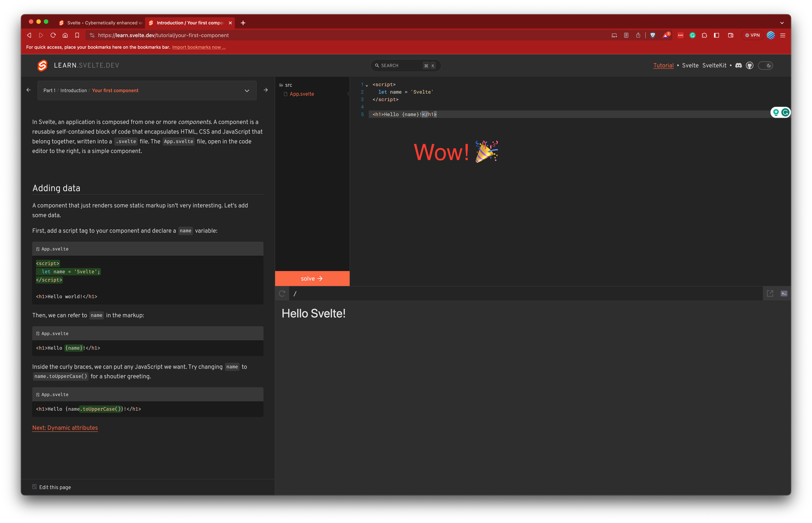
Task: Go to previous lesson arrow
Action: point(28,90)
